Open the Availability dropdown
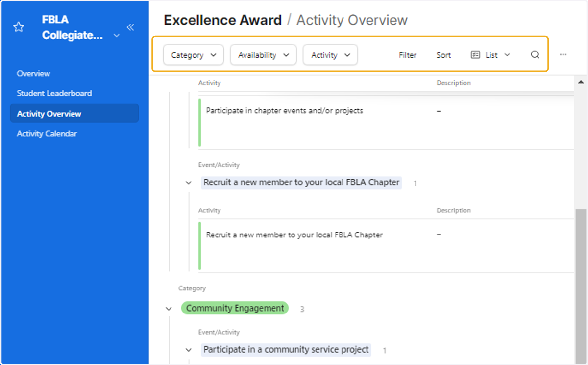Viewport: 588px width, 365px height. [x=263, y=55]
